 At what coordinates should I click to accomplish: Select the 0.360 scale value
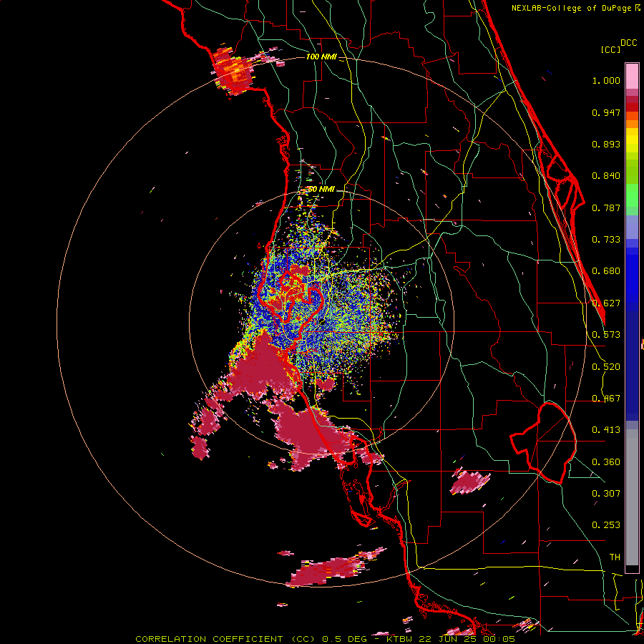(x=606, y=462)
